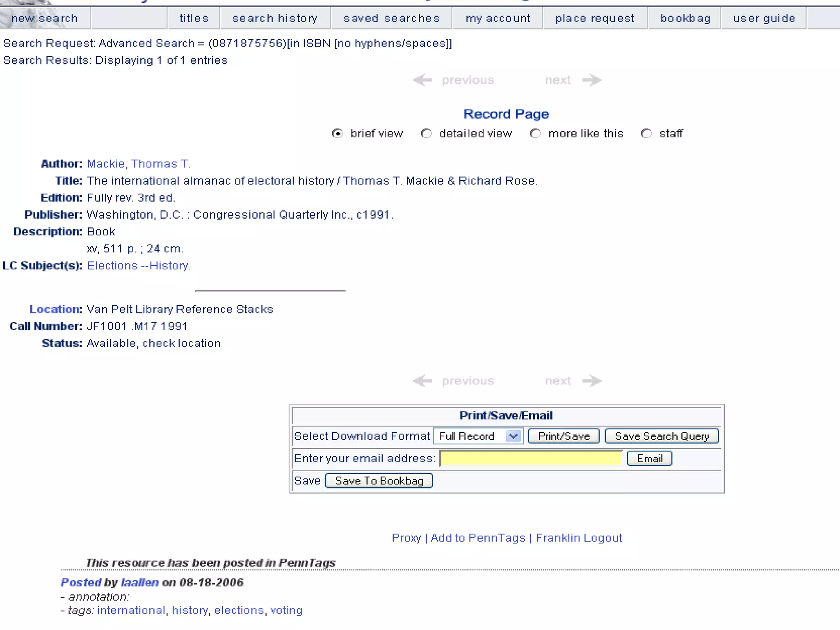This screenshot has width=840, height=630.
Task: Choose the more like this option
Action: point(535,134)
